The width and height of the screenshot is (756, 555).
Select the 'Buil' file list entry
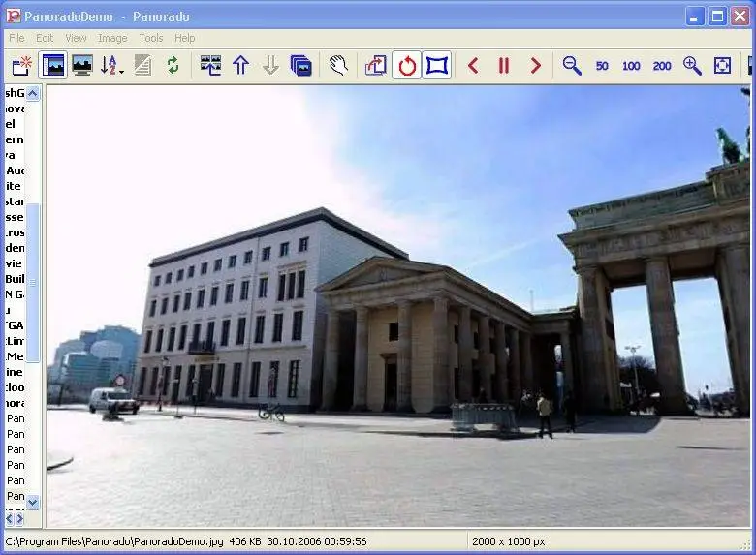click(x=15, y=279)
